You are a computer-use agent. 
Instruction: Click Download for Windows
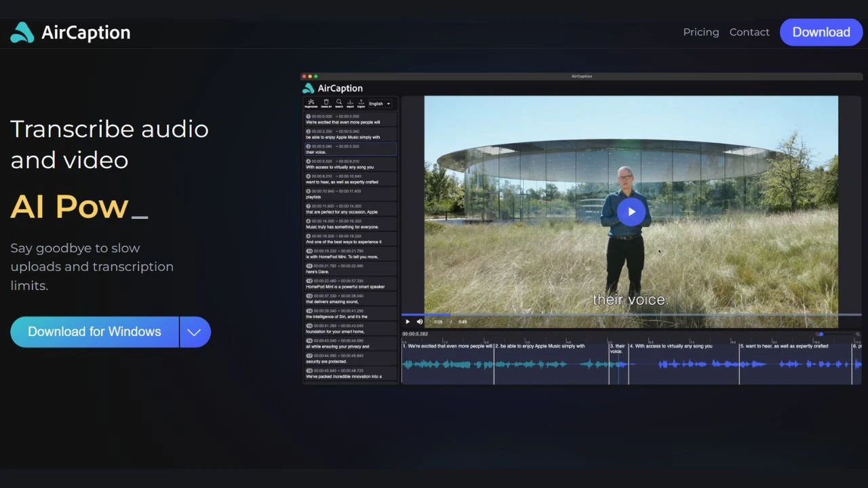tap(94, 331)
